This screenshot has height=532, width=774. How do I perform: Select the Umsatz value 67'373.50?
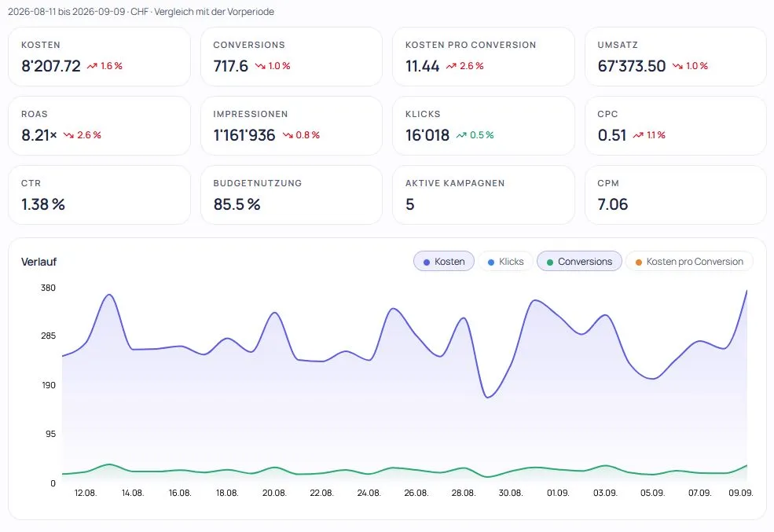[631, 66]
